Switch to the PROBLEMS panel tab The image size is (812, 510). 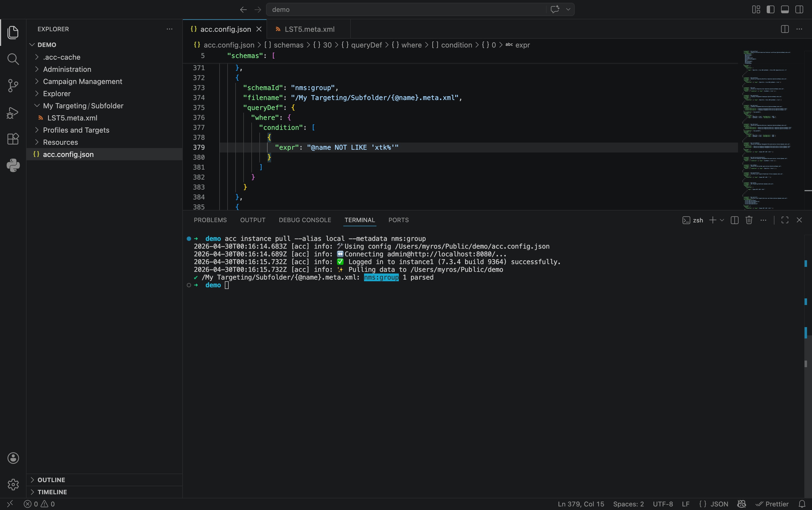(210, 220)
